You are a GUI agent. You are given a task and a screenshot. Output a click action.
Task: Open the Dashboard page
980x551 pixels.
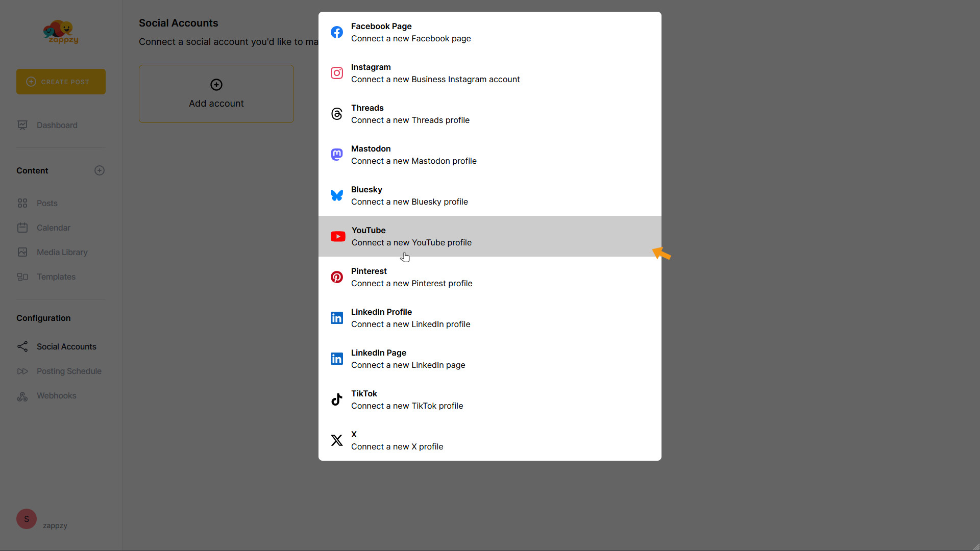[57, 125]
